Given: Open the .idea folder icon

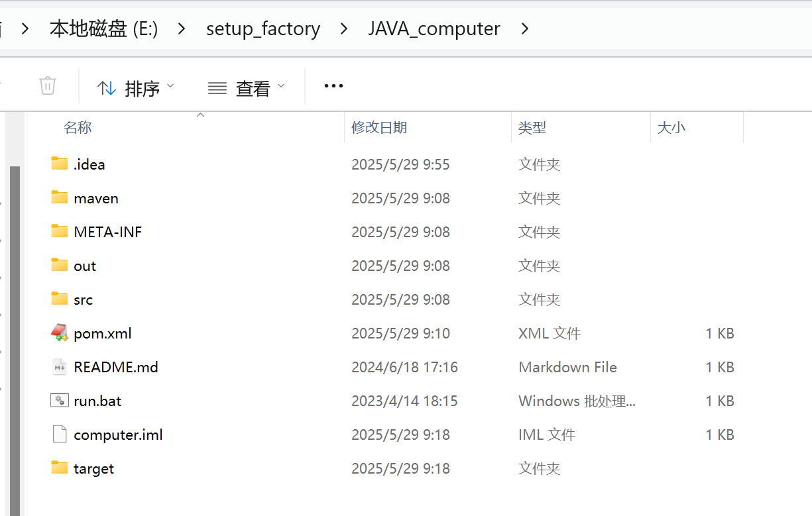Looking at the screenshot, I should pyautogui.click(x=59, y=164).
